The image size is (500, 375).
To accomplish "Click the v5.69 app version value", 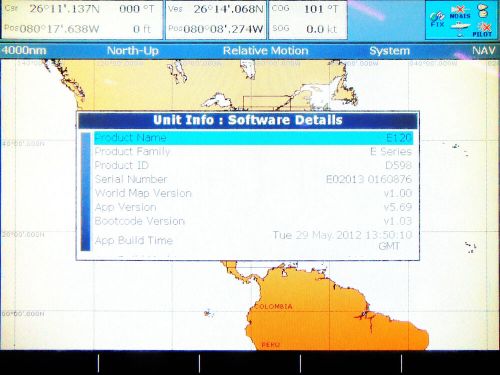I will (x=398, y=207).
